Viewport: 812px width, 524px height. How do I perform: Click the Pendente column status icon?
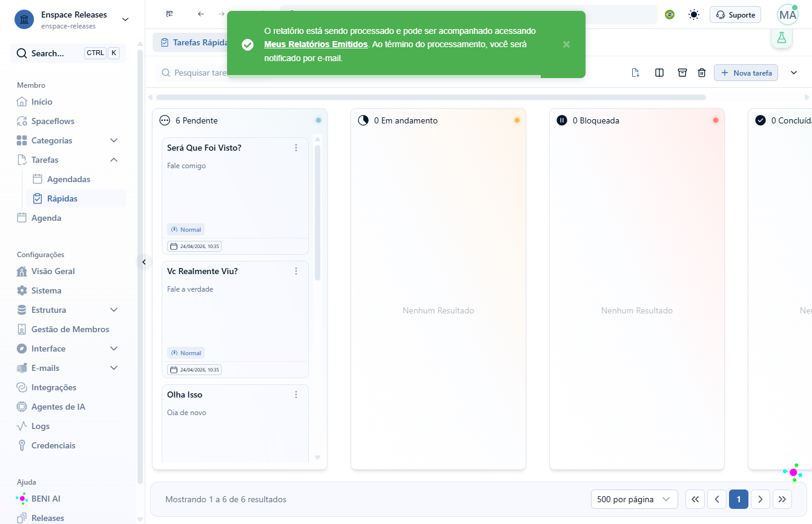point(164,120)
